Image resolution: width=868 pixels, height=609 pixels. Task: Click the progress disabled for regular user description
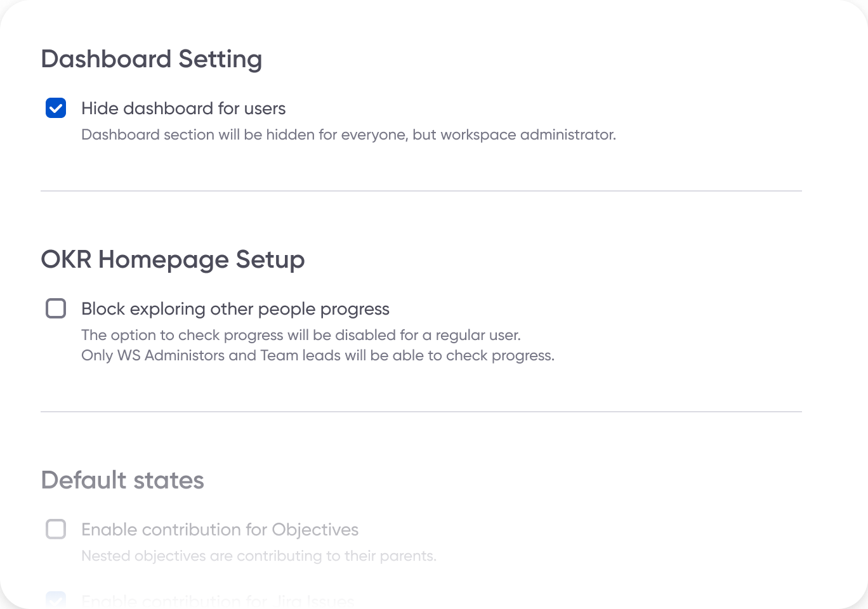click(301, 335)
